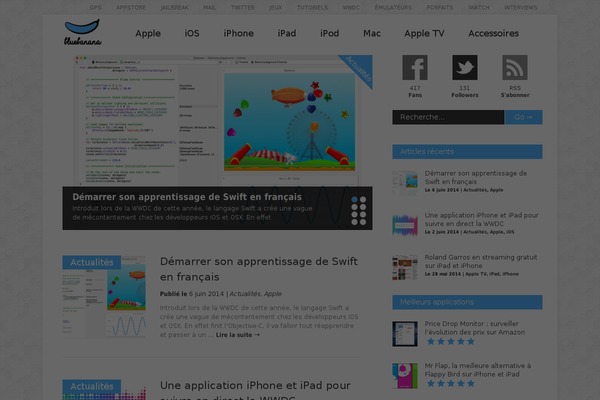
Task: Open the JAILBREAK top menu link
Action: point(174,7)
